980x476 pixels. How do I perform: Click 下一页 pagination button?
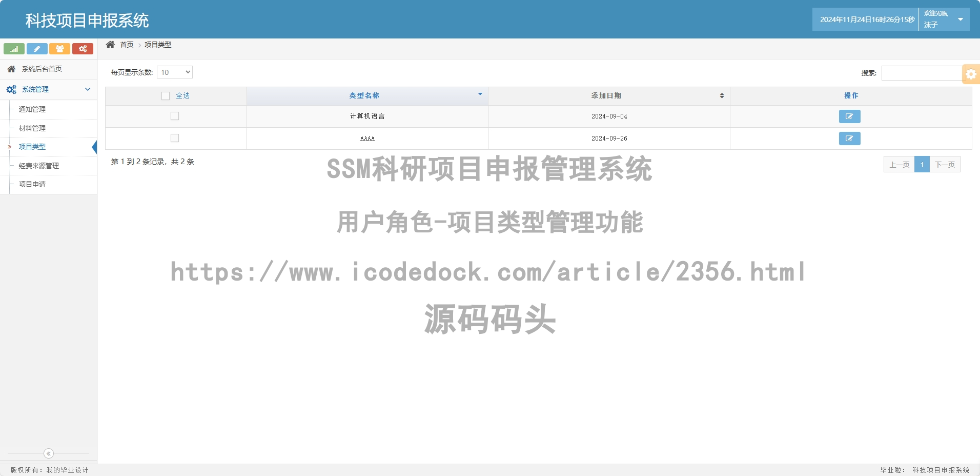(x=945, y=165)
